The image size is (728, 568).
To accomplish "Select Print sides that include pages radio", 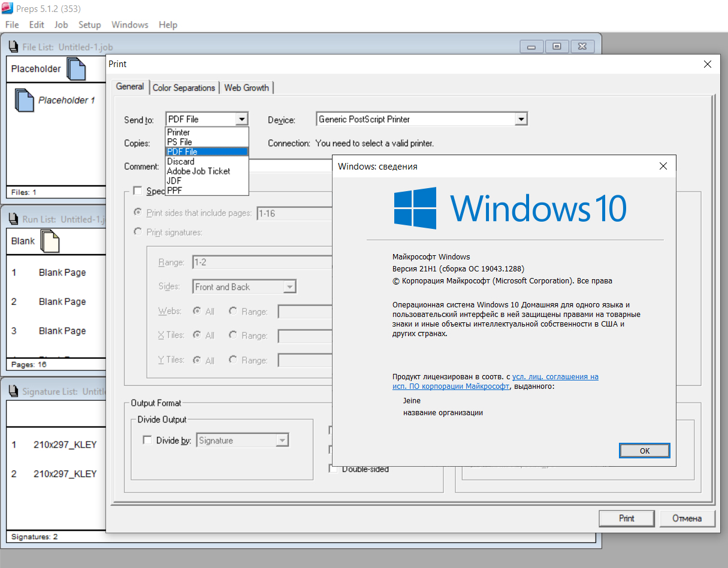I will 138,212.
